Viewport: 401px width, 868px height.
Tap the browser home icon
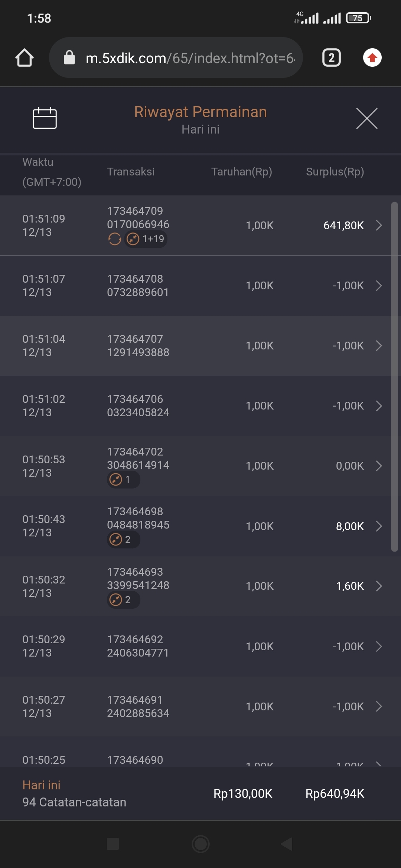point(25,58)
